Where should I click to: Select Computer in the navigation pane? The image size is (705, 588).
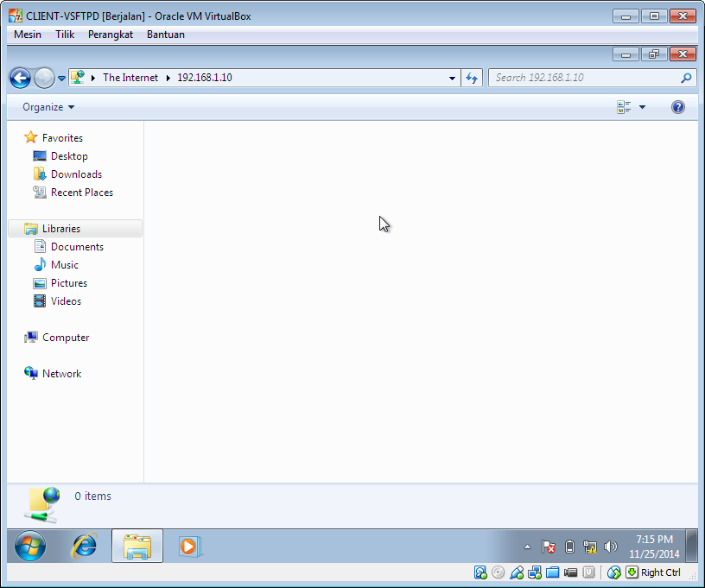tap(66, 338)
